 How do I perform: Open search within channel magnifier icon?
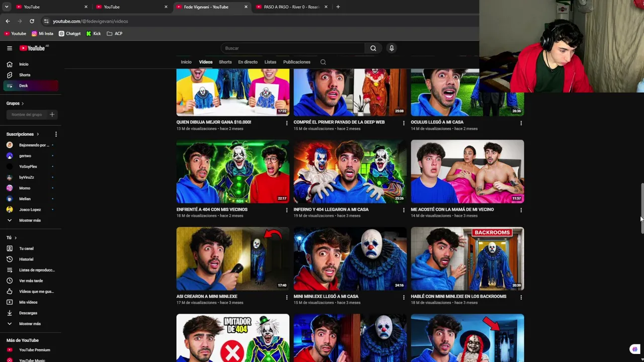(x=323, y=62)
